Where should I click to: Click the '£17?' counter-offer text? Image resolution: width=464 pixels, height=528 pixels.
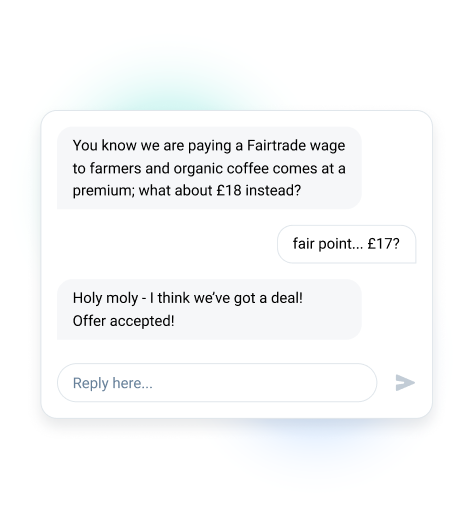[383, 244]
